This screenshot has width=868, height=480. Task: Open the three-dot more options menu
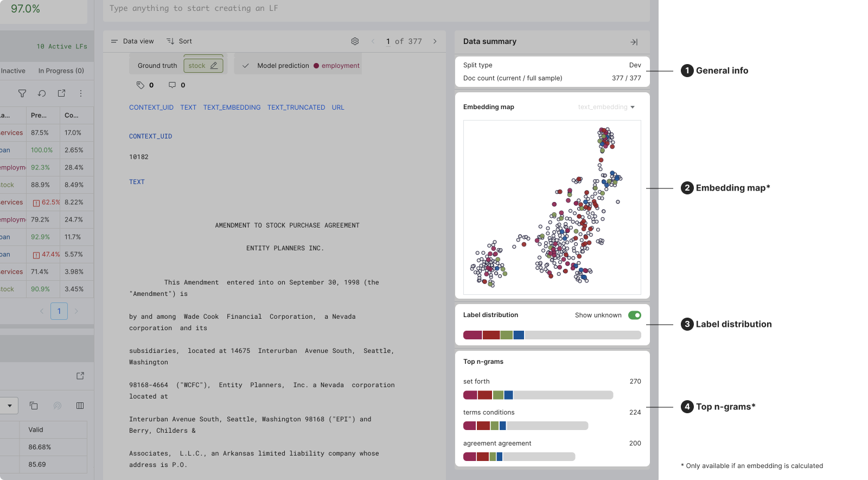point(81,93)
